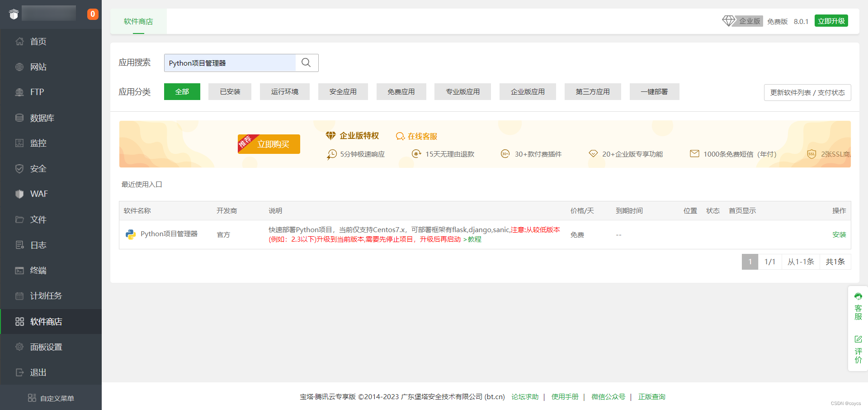
Task: Click the database icon beside 数据库
Action: coord(19,118)
